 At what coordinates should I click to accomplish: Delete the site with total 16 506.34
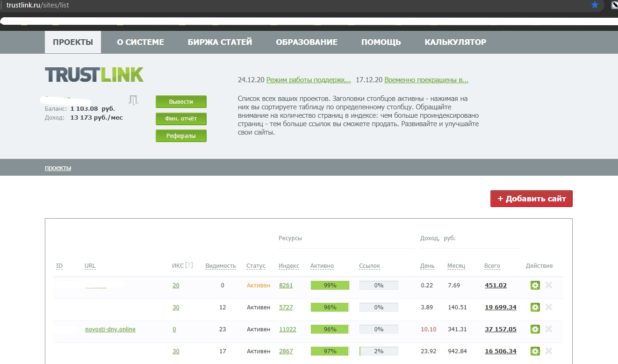[549, 351]
